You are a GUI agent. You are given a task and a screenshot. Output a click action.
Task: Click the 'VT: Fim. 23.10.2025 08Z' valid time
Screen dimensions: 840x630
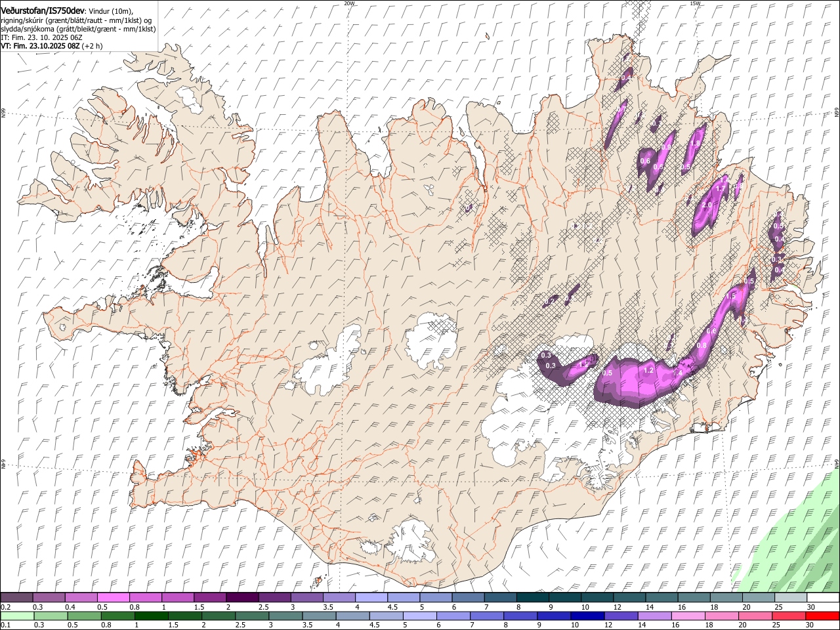click(40, 46)
